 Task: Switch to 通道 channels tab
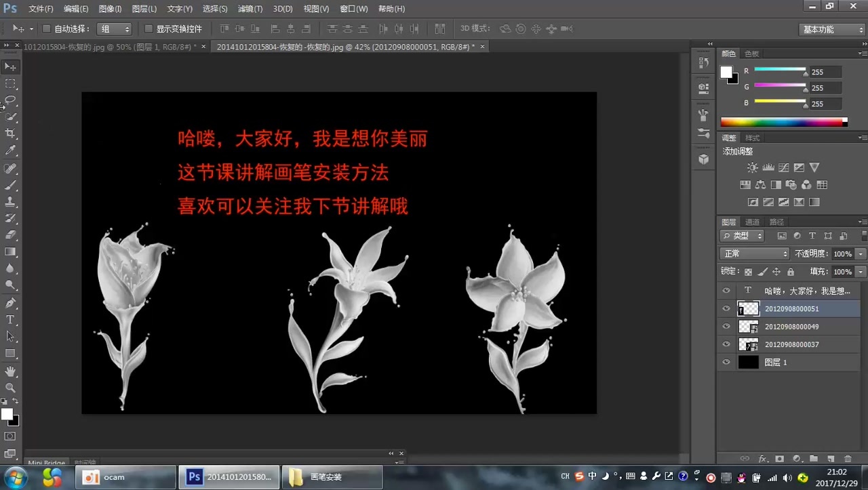click(x=753, y=222)
